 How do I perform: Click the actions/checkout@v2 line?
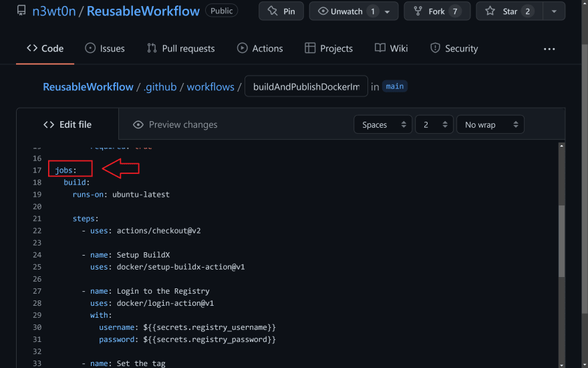point(142,231)
